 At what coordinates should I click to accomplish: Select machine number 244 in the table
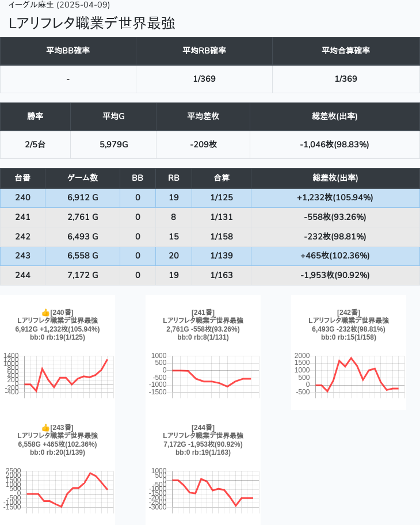coord(23,275)
